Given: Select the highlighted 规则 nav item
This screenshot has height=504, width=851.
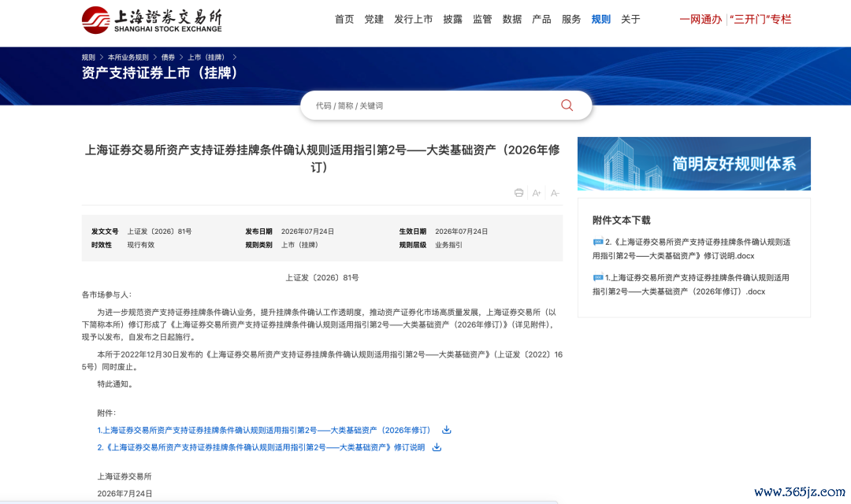Looking at the screenshot, I should 600,20.
